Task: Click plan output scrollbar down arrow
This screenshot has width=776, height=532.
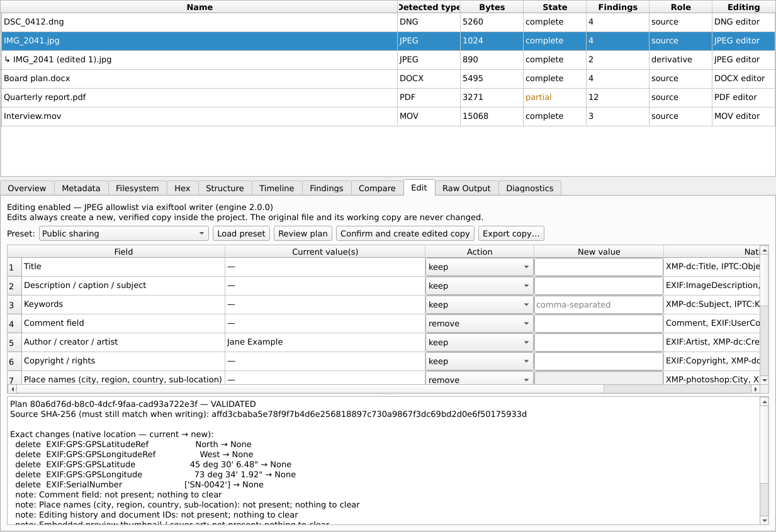Action: click(764, 520)
